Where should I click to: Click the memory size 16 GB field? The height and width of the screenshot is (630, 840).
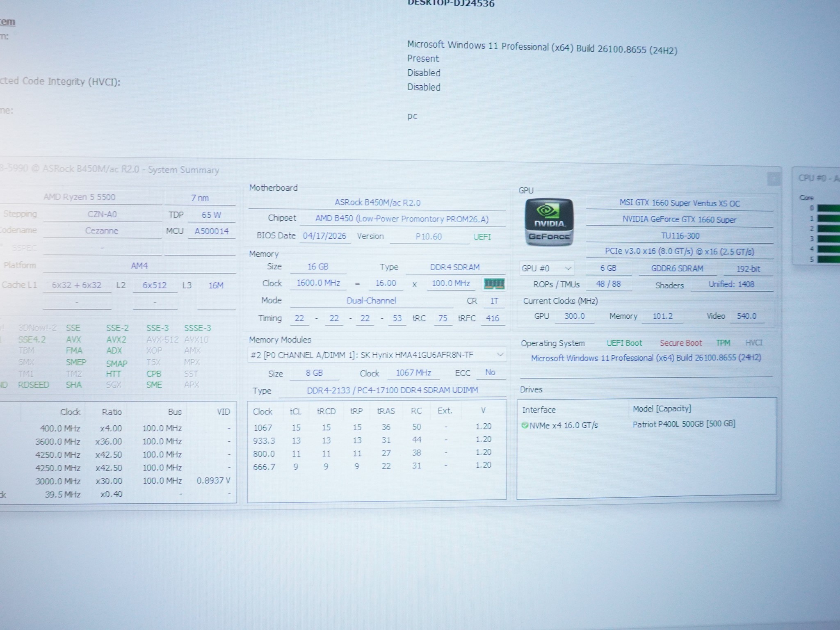pyautogui.click(x=318, y=267)
